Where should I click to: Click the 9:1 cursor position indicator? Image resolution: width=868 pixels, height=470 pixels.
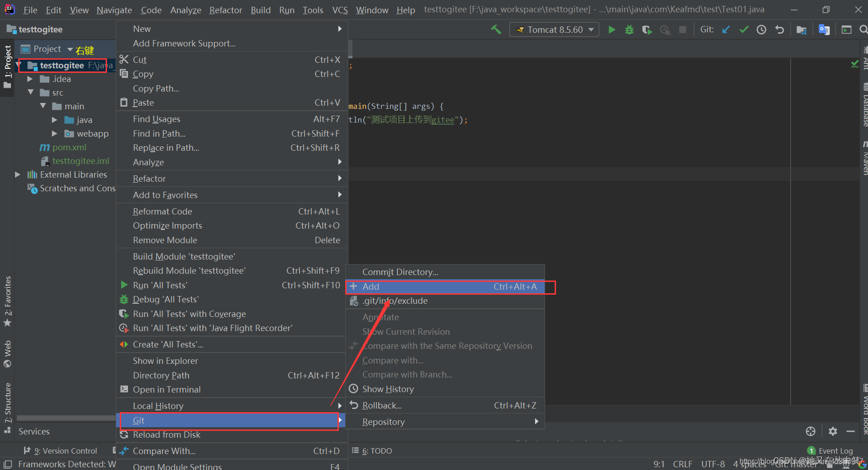point(659,464)
